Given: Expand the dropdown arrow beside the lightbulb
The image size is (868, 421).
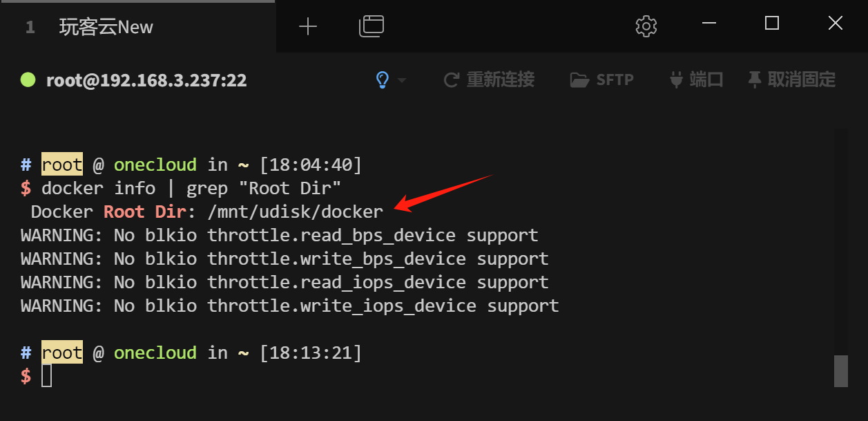Looking at the screenshot, I should [401, 81].
